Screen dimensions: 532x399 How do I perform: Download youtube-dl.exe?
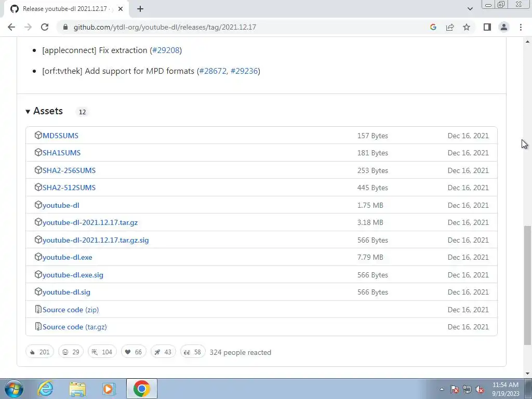pyautogui.click(x=67, y=257)
